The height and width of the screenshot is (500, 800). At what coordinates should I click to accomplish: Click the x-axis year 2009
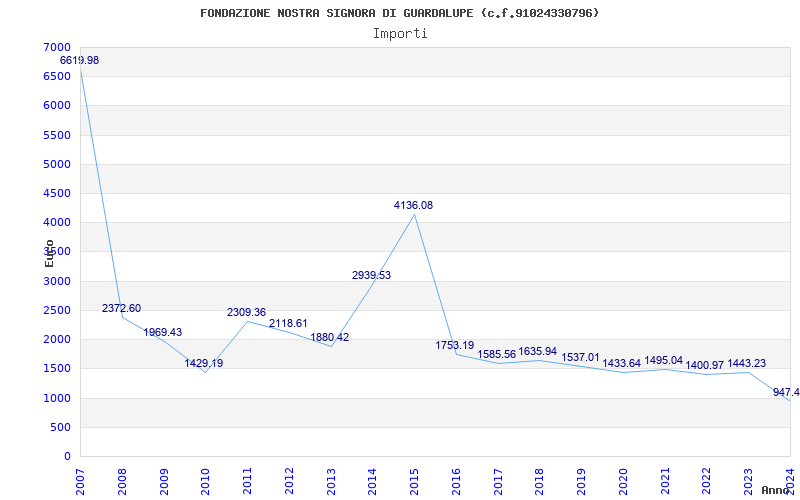pos(163,482)
